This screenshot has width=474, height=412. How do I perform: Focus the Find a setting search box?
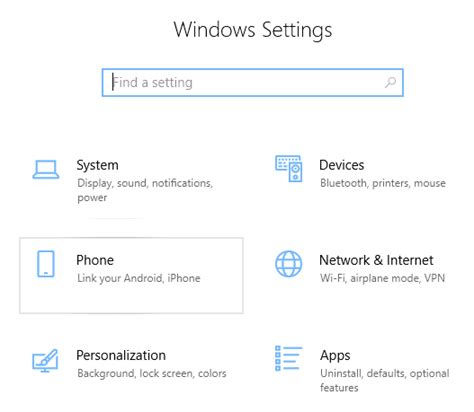[x=253, y=83]
